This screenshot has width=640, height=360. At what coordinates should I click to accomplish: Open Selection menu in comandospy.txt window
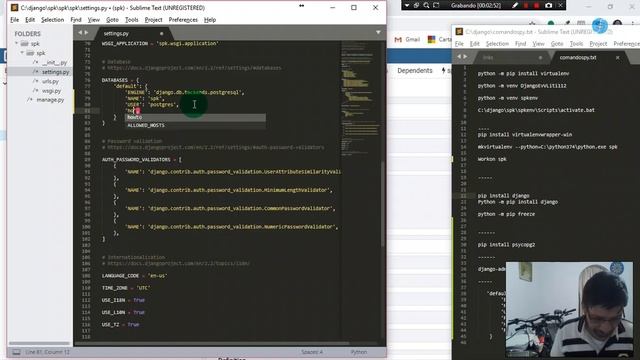tap(497, 44)
